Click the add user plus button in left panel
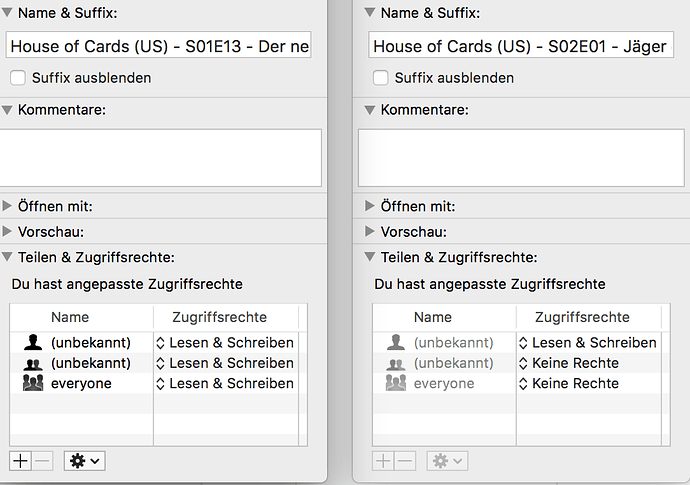 pyautogui.click(x=20, y=461)
